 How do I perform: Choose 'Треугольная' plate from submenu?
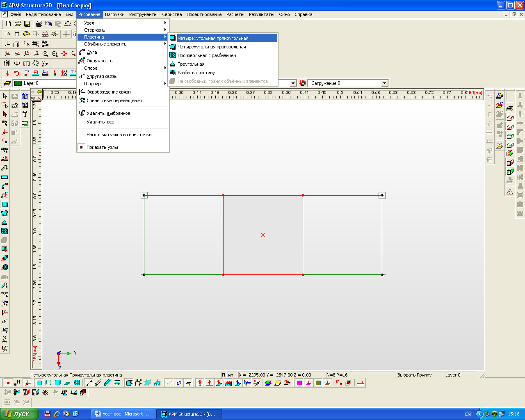191,64
